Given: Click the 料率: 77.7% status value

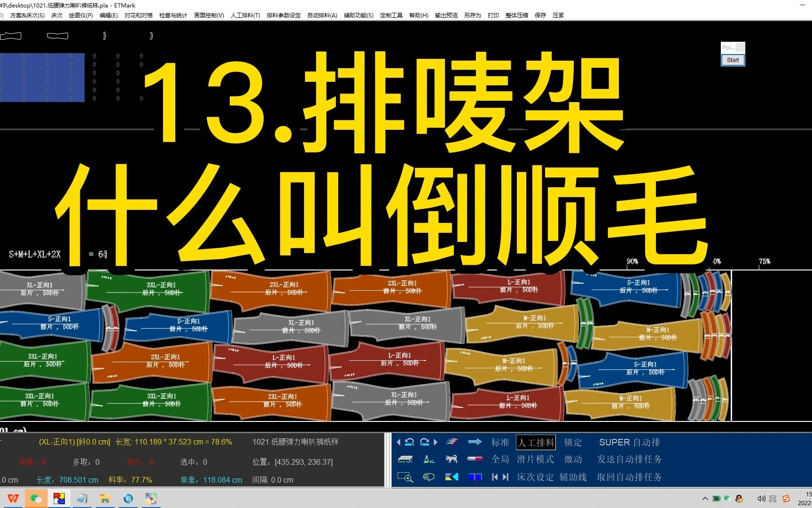Looking at the screenshot, I should [130, 480].
